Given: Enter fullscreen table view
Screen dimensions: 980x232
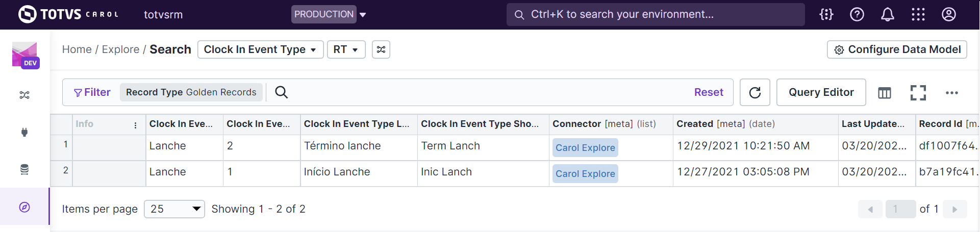Looking at the screenshot, I should tap(918, 93).
